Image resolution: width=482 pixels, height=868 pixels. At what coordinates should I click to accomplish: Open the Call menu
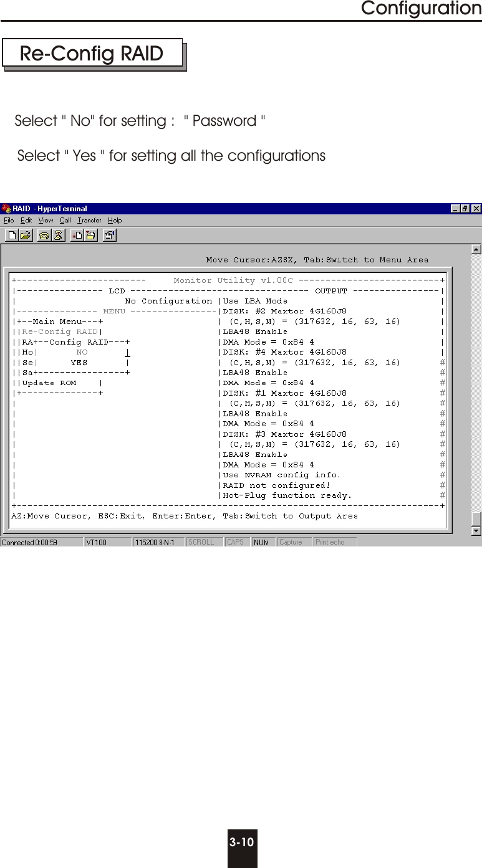65,220
